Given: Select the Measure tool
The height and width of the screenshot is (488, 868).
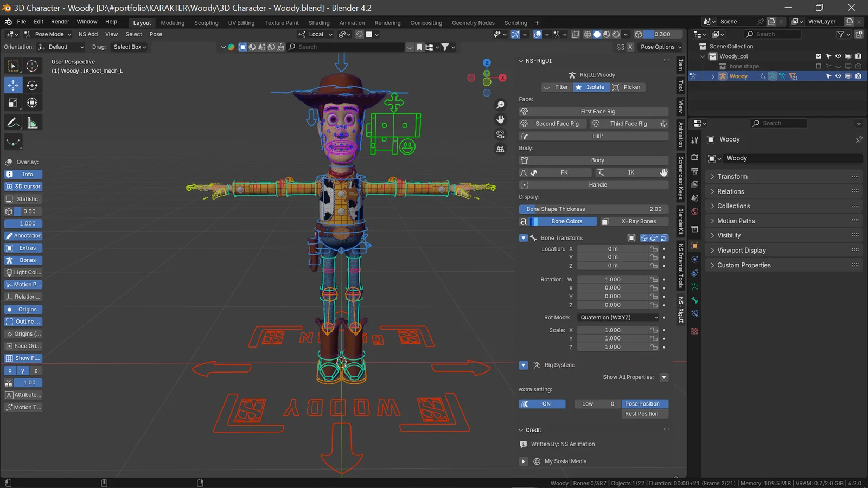Looking at the screenshot, I should [x=32, y=122].
